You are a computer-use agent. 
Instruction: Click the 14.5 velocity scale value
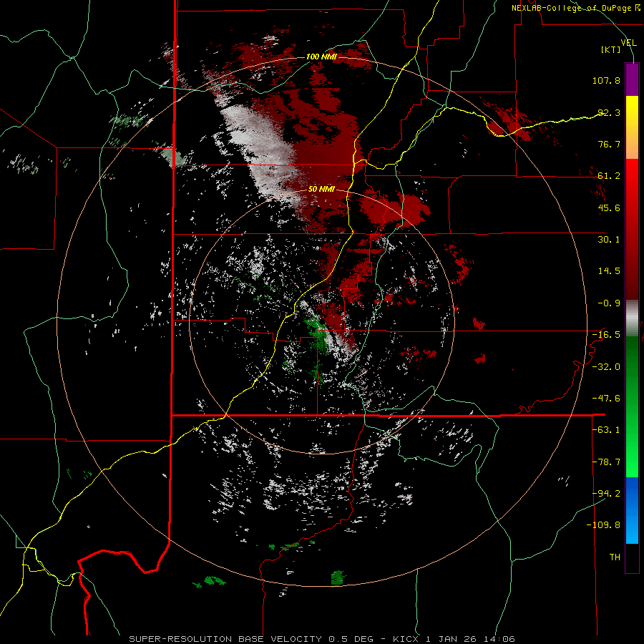point(609,271)
